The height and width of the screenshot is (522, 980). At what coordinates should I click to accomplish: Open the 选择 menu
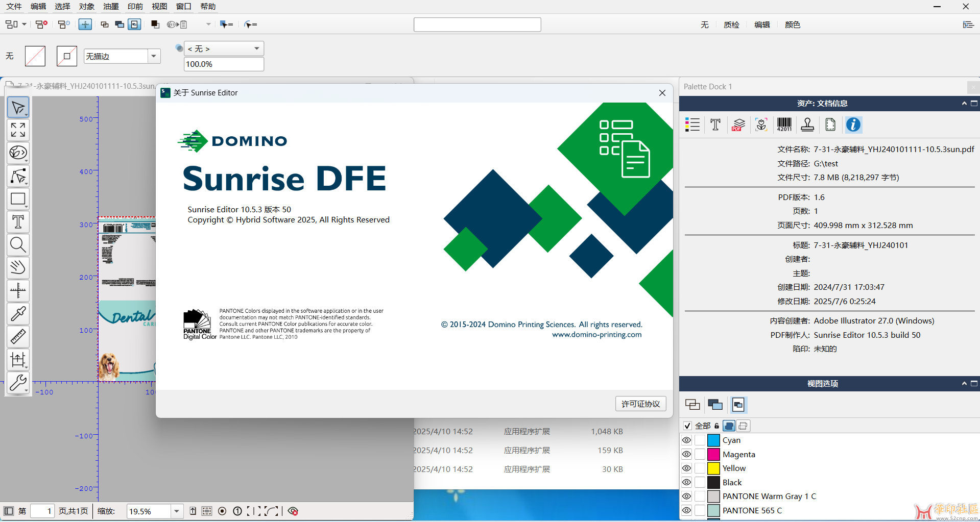pos(62,6)
